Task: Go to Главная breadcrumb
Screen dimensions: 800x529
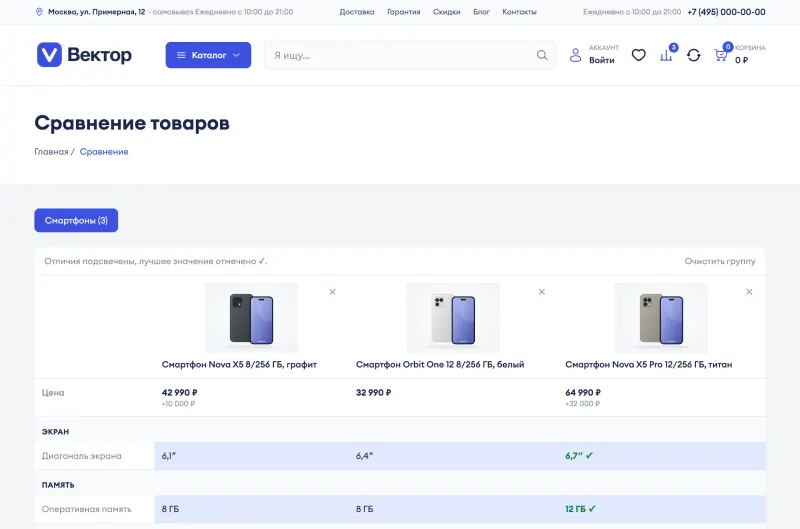Action: [x=52, y=152]
